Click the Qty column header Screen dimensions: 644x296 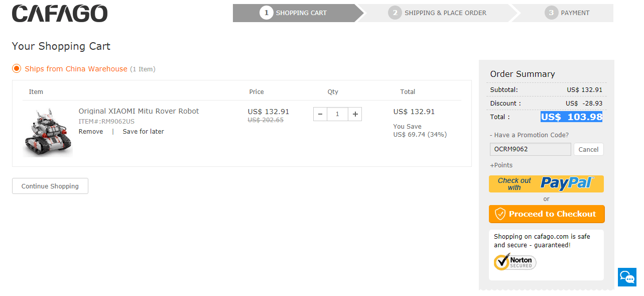coord(333,92)
